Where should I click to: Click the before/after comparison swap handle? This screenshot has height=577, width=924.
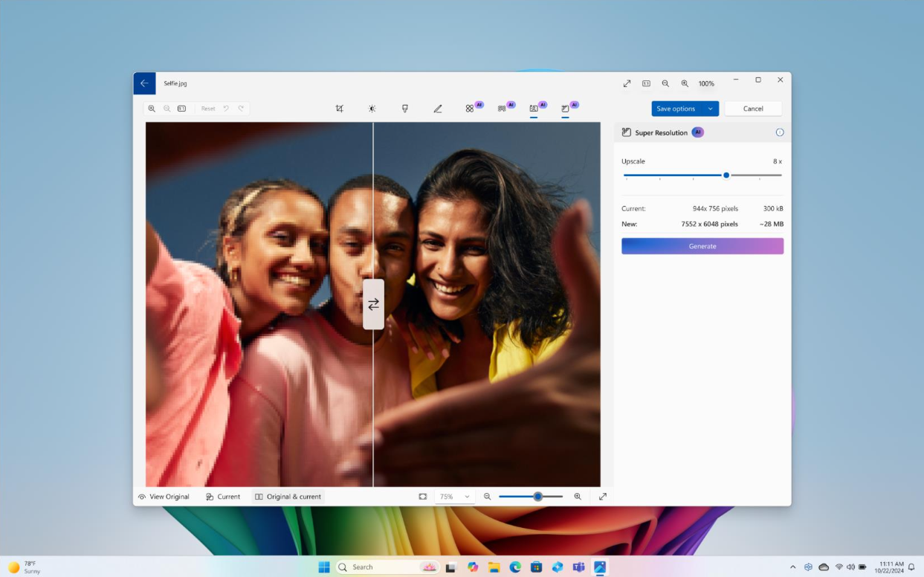pyautogui.click(x=373, y=304)
